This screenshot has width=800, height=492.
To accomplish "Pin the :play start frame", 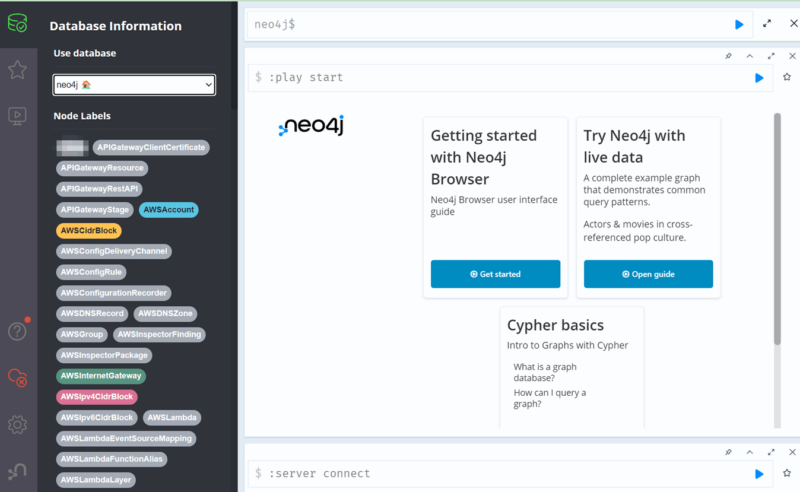I will point(729,56).
